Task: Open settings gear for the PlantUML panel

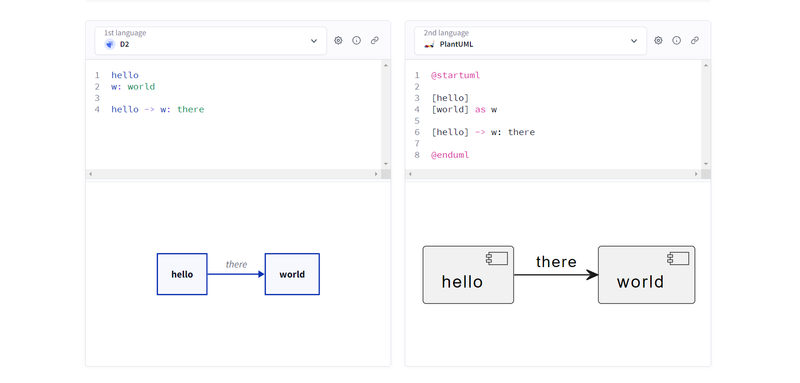Action: 658,40
